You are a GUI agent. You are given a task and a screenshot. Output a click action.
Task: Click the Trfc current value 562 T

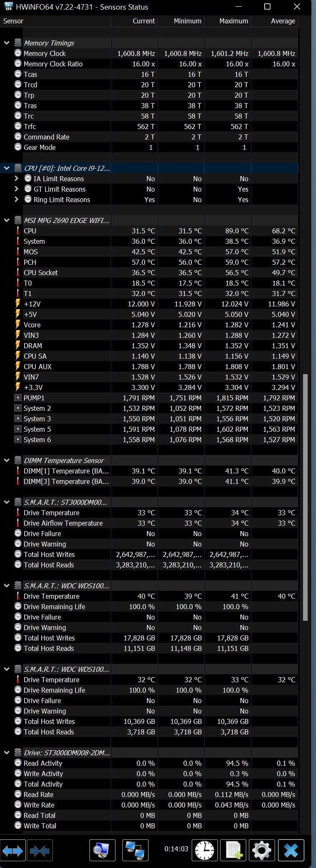click(x=146, y=127)
